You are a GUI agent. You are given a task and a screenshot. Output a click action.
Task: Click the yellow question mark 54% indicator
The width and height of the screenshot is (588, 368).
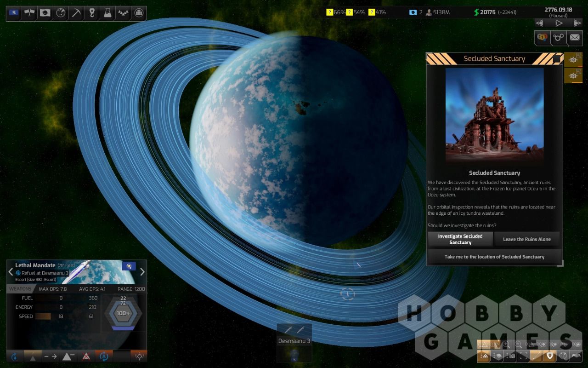click(356, 12)
